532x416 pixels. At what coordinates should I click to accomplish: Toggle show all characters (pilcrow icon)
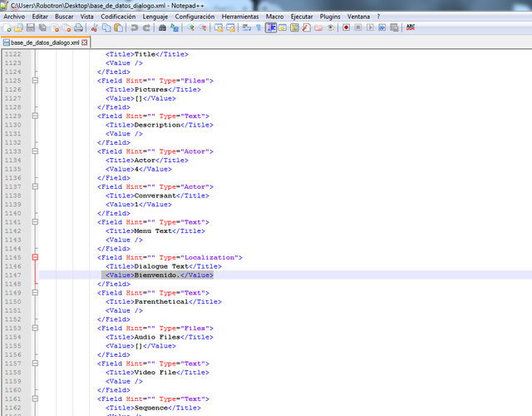(259, 27)
